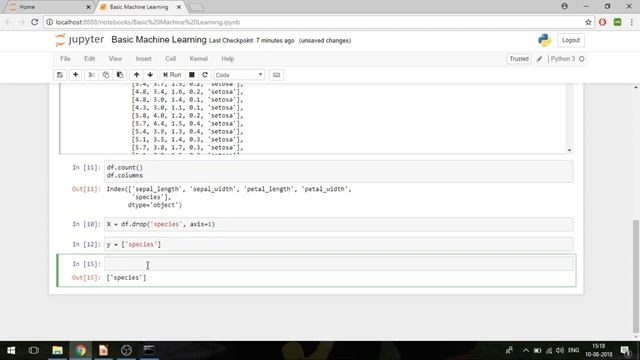Click the Logout button
The height and width of the screenshot is (360, 640).
coord(571,40)
